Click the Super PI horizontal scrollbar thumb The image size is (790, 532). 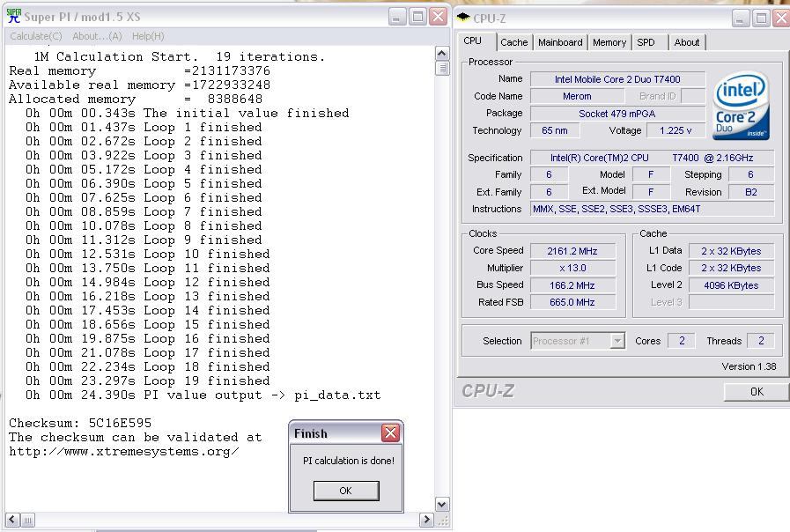(x=27, y=520)
